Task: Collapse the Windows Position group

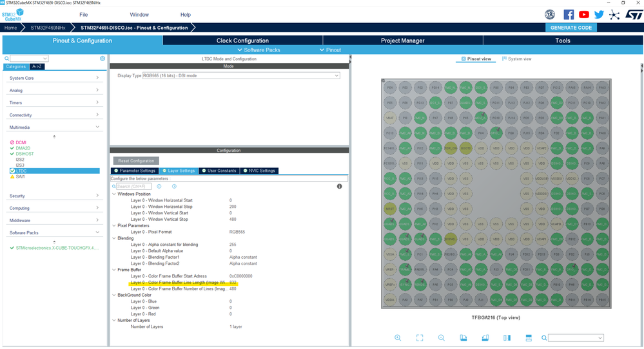Action: click(x=114, y=194)
